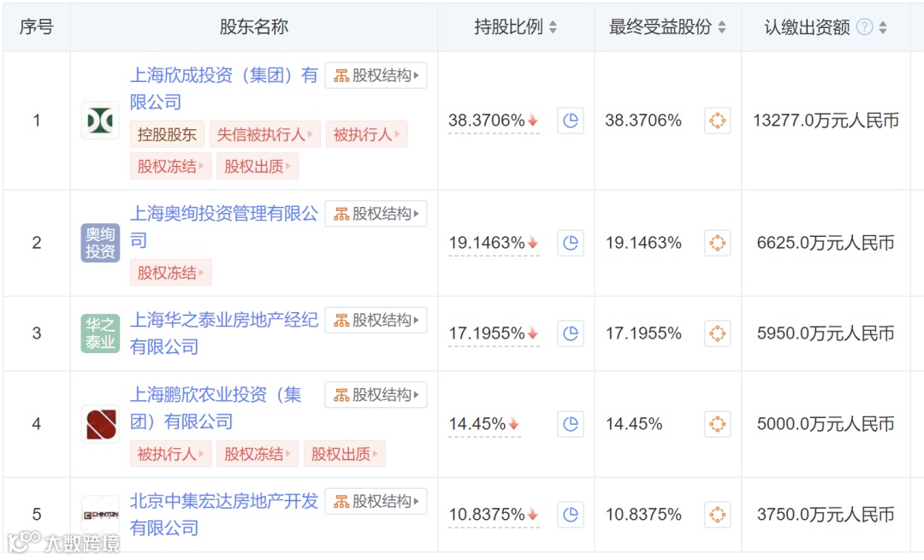Open 上海欣成投资（集团）有限公司 link
This screenshot has height=560, width=924.
click(x=224, y=88)
